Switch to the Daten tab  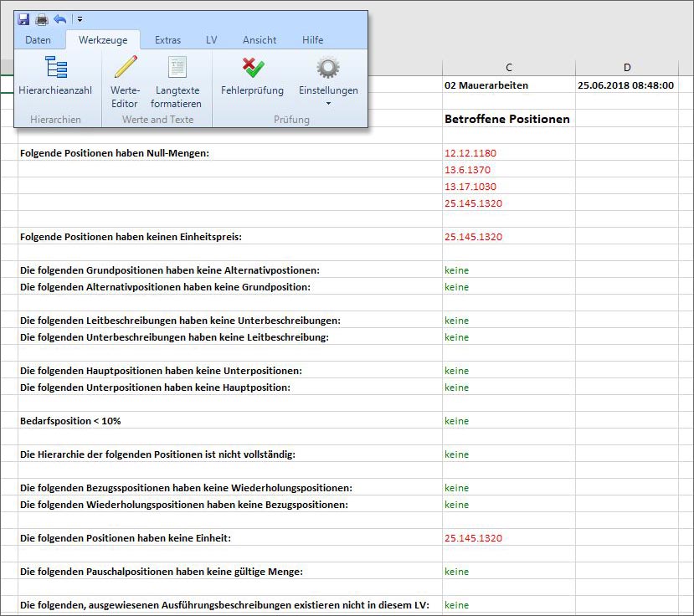pyautogui.click(x=38, y=40)
